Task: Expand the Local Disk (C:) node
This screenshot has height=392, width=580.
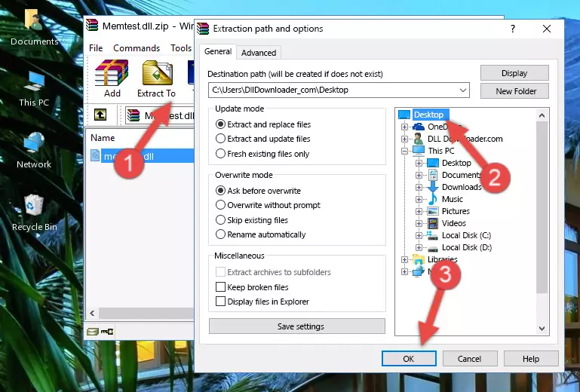Action: [x=419, y=235]
